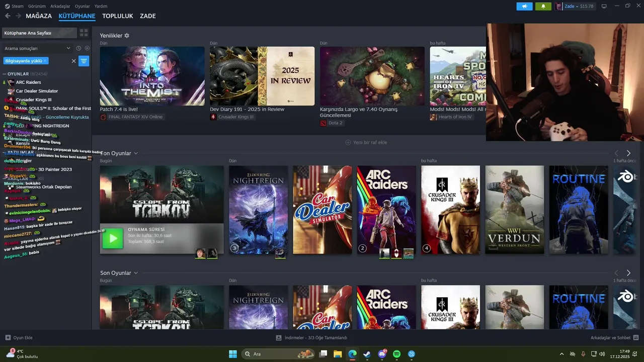Open the Arkadaşlar menu

tap(60, 6)
